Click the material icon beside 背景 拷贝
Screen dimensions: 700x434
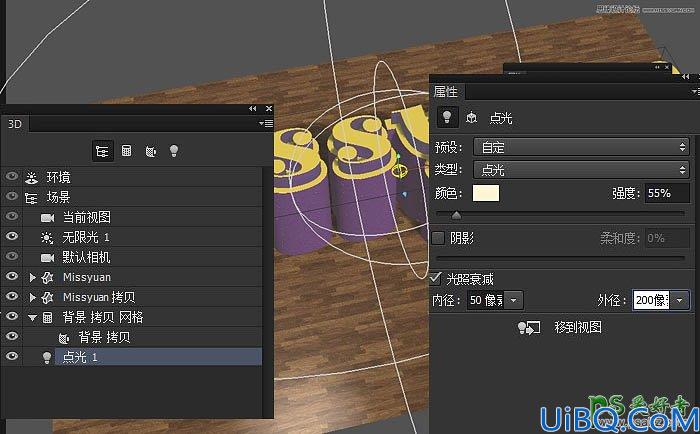[64, 338]
